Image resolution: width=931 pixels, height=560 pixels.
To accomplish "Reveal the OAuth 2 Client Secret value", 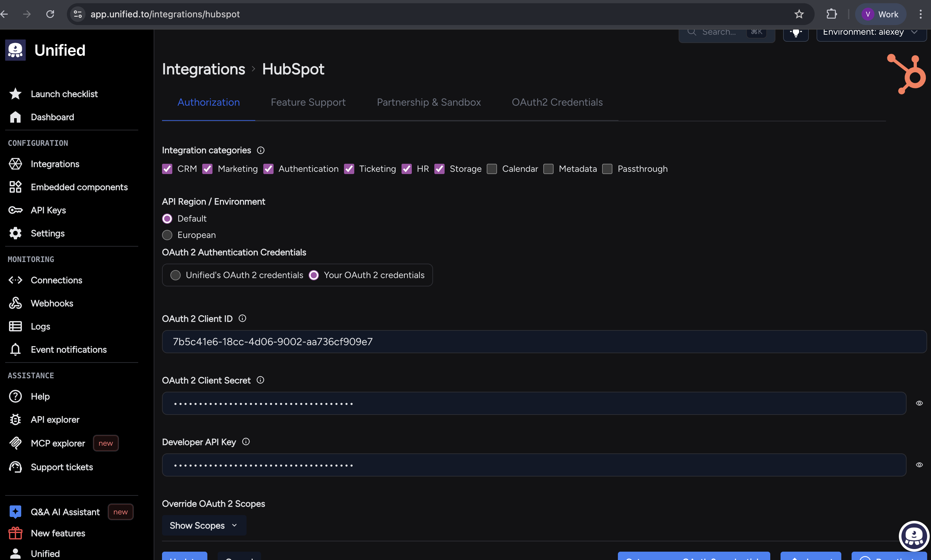I will [x=919, y=403].
